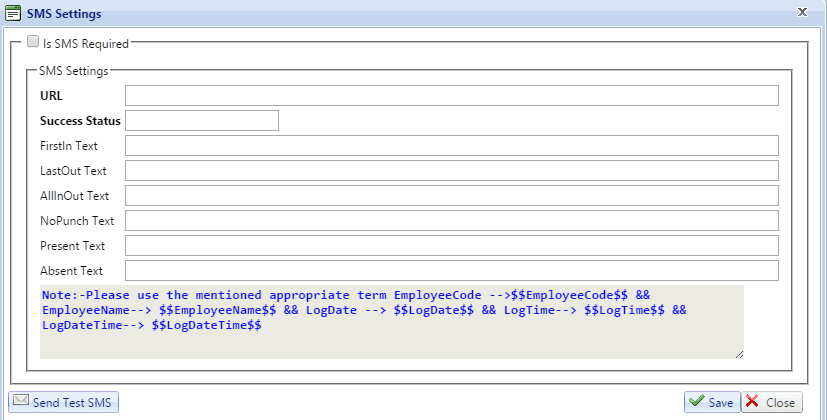Click the 'NoPunch Text' label
Image resolution: width=827 pixels, height=420 pixels.
click(x=77, y=221)
